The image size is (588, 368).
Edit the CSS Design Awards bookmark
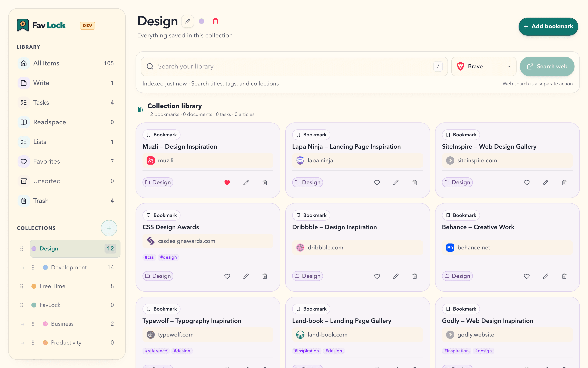click(x=246, y=276)
